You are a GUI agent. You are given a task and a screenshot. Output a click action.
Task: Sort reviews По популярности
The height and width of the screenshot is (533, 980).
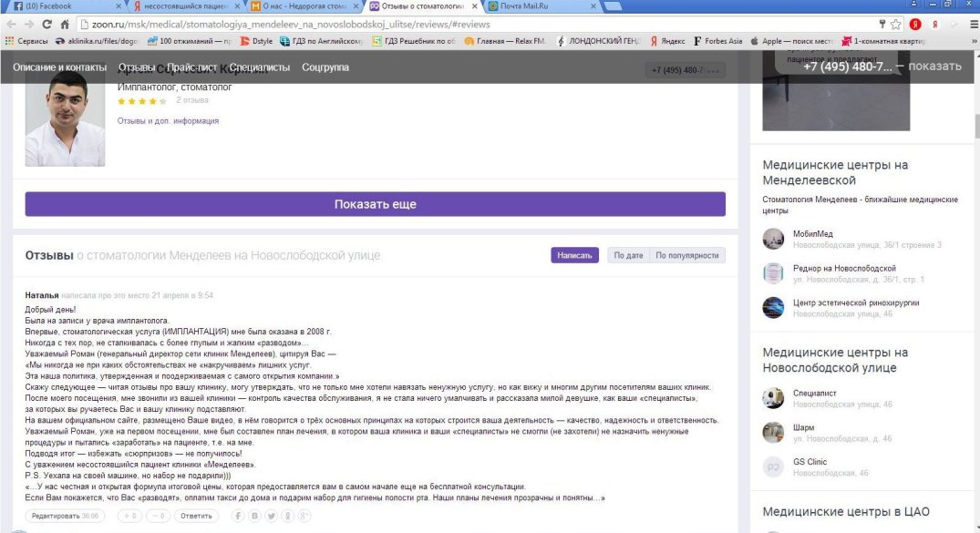[x=686, y=255]
